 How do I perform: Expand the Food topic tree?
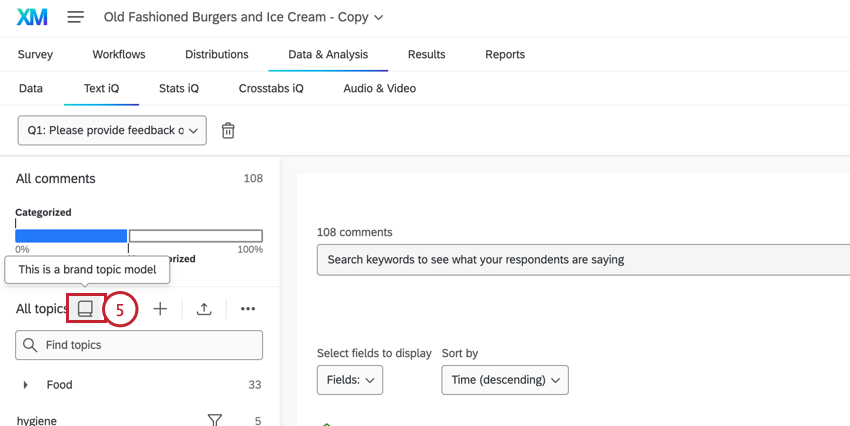coord(25,385)
